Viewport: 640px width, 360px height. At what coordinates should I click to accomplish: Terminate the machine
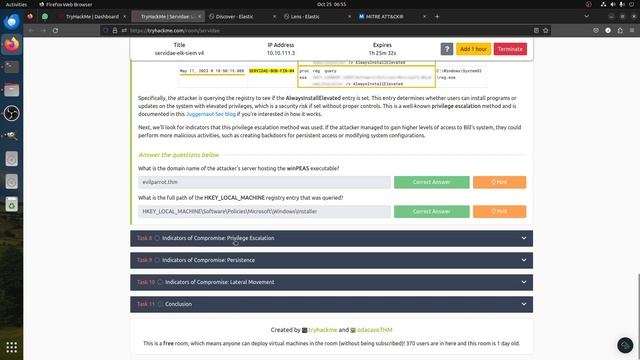[x=510, y=49]
